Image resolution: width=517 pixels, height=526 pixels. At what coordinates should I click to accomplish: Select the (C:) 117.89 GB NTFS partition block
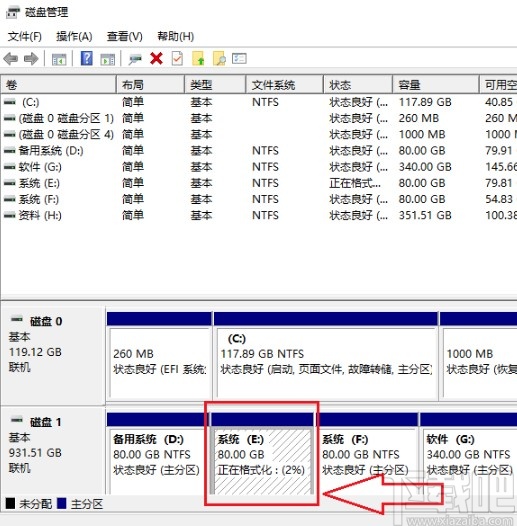326,356
